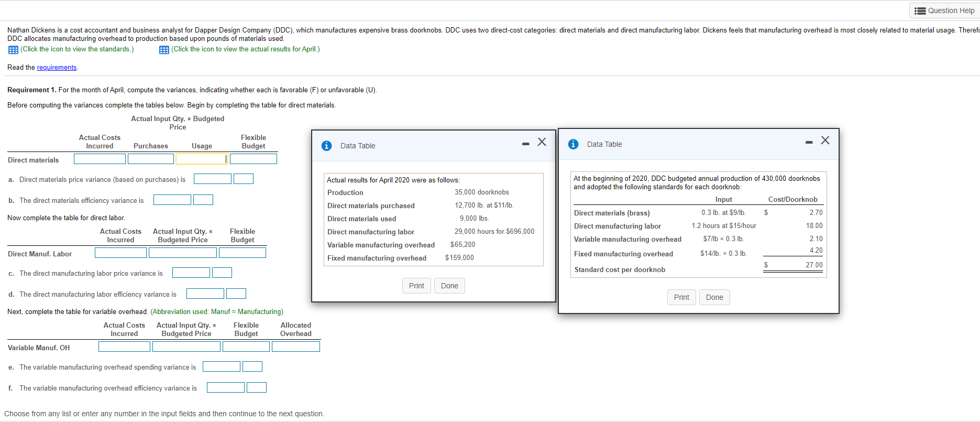The width and height of the screenshot is (980, 422).
Task: Click 'Standard cost per doorknob' row label
Action: [x=620, y=270]
